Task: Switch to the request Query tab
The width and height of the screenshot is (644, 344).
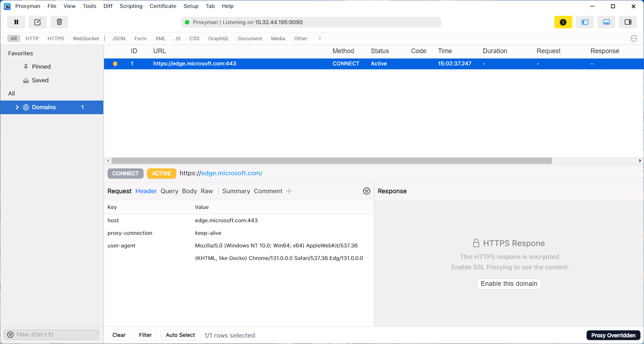Action: [169, 191]
